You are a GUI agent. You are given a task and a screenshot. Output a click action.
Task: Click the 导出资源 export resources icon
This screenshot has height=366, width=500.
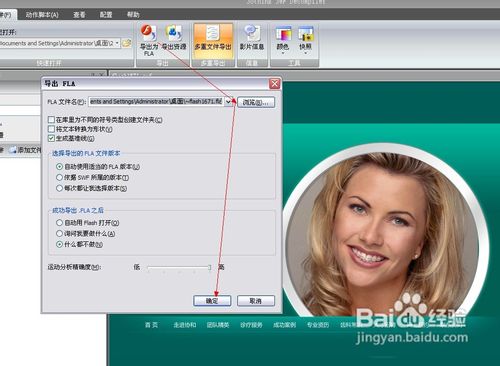click(x=174, y=37)
